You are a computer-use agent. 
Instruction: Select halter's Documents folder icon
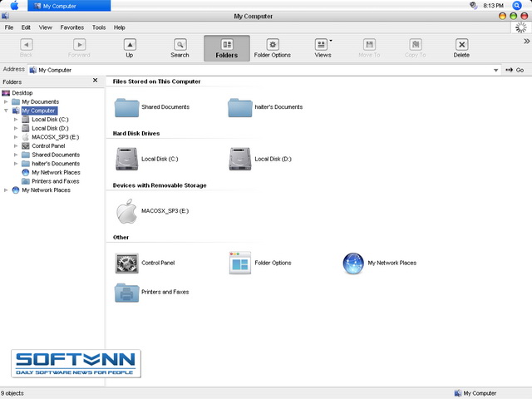click(x=240, y=107)
